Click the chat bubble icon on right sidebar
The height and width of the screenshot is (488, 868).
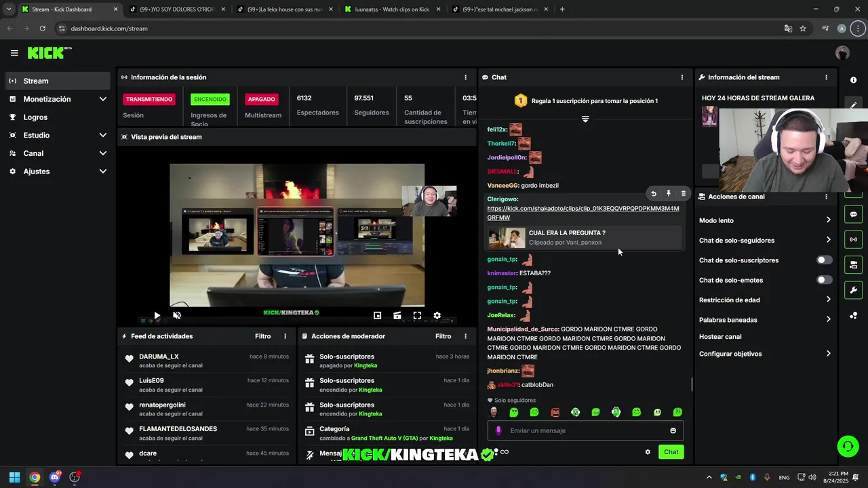(x=853, y=214)
